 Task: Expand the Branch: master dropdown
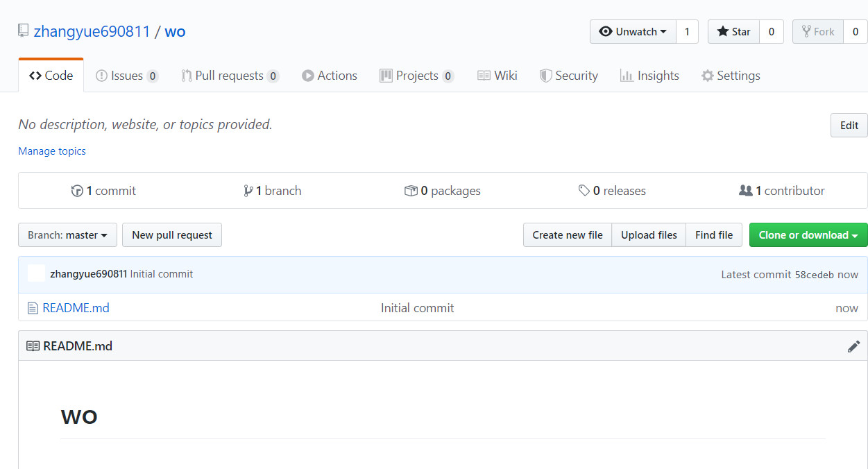tap(67, 235)
